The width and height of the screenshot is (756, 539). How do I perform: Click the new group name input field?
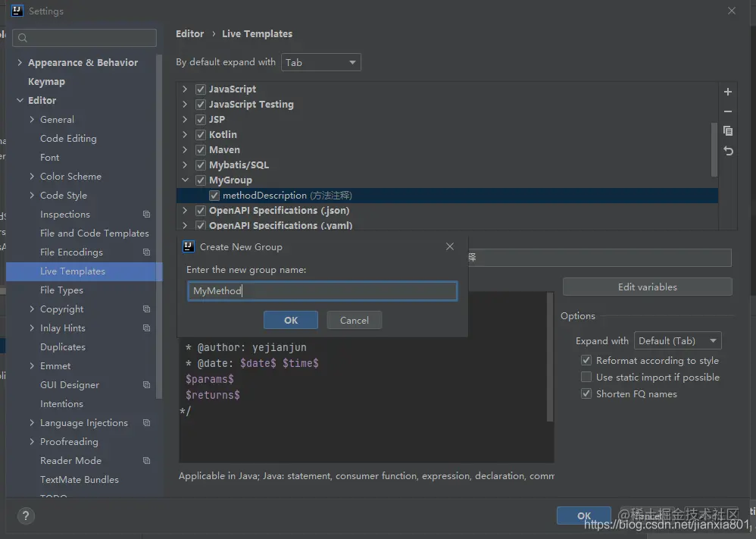[323, 291]
